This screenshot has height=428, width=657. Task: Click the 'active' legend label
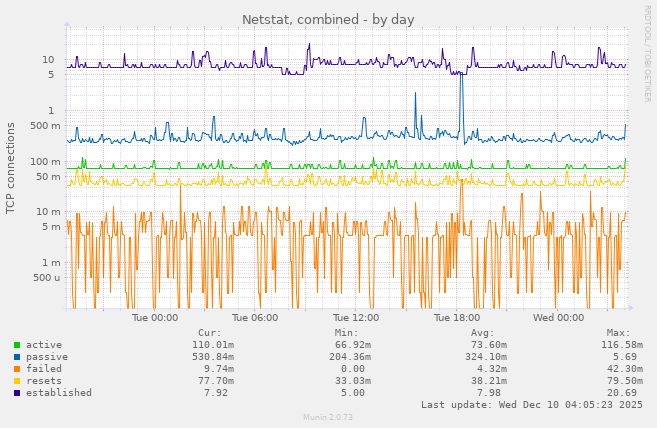point(44,345)
